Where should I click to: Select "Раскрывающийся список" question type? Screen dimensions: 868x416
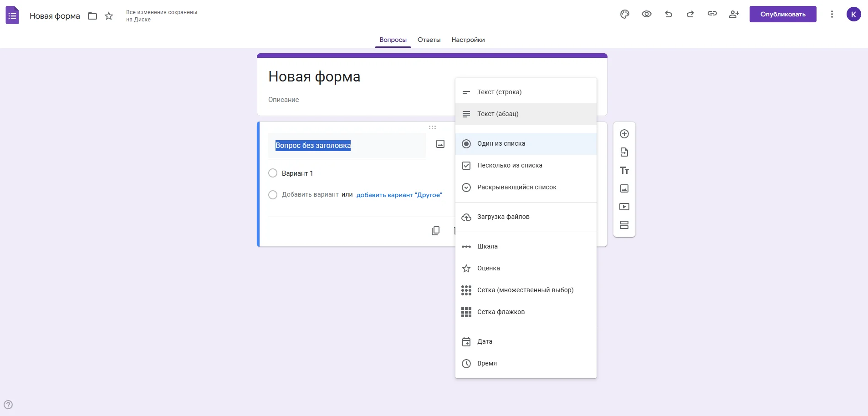516,187
